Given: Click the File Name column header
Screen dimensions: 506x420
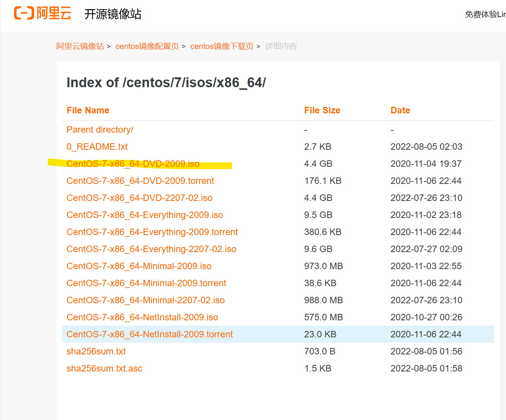Looking at the screenshot, I should (x=88, y=110).
